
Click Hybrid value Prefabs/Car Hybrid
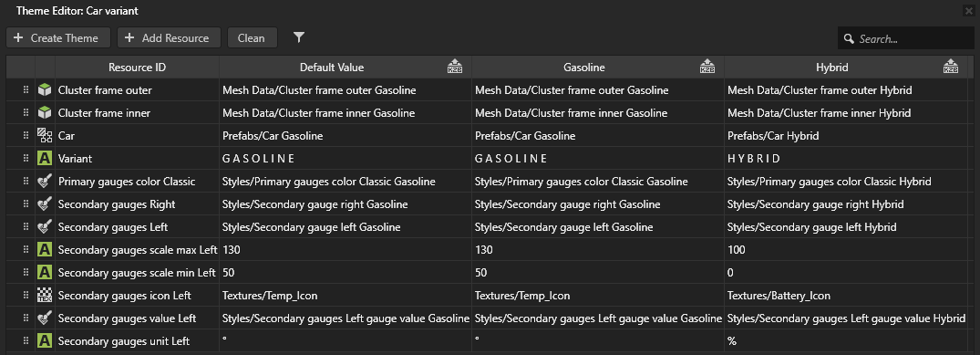click(773, 136)
